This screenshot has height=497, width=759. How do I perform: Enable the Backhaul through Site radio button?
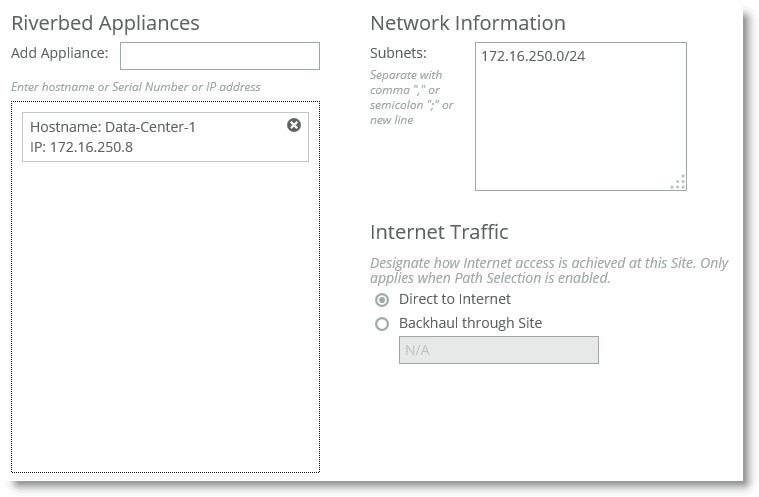[x=382, y=324]
